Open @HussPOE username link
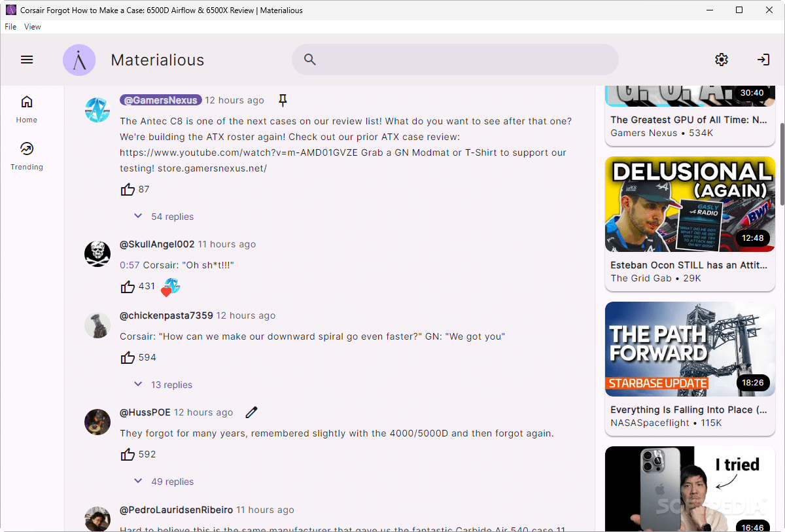Viewport: 785px width, 532px height. (x=145, y=412)
